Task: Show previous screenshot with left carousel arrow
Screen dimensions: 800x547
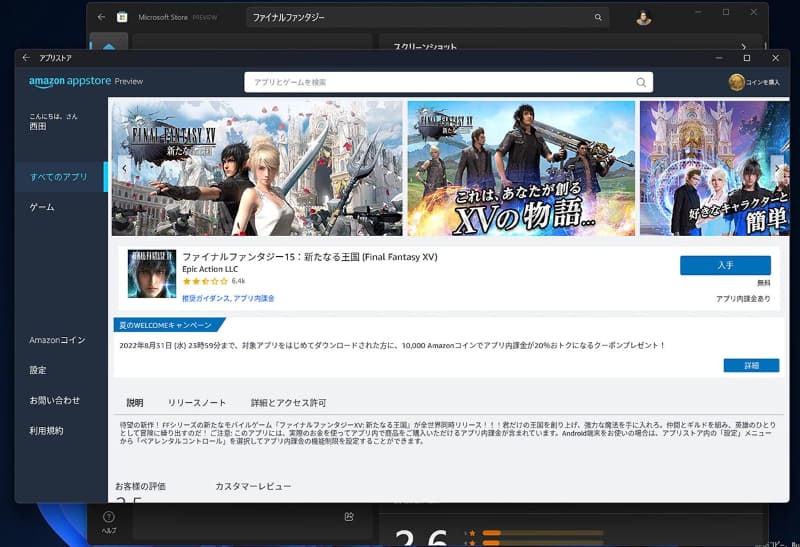Action: 124,168
